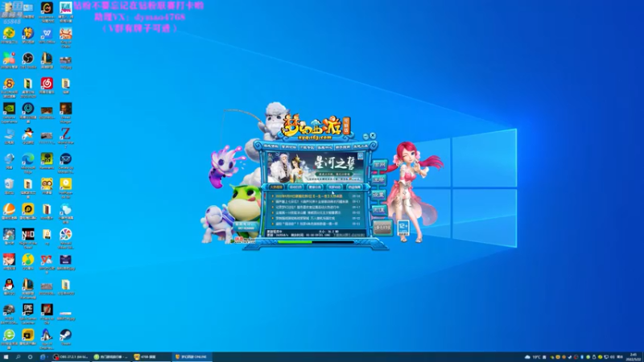Launch PUBG BATTLEGROUNDS desktop shortcut

[9, 314]
